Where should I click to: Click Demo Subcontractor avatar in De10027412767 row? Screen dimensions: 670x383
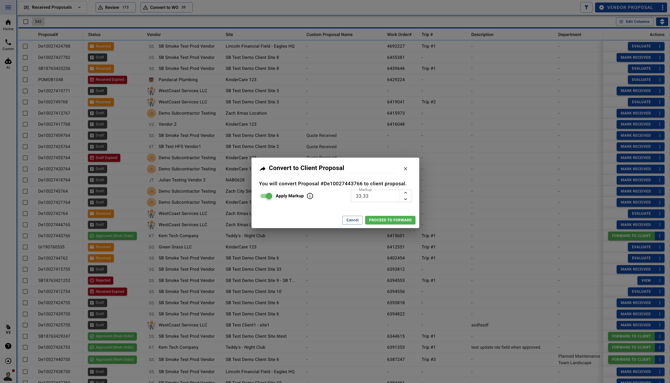click(151, 113)
